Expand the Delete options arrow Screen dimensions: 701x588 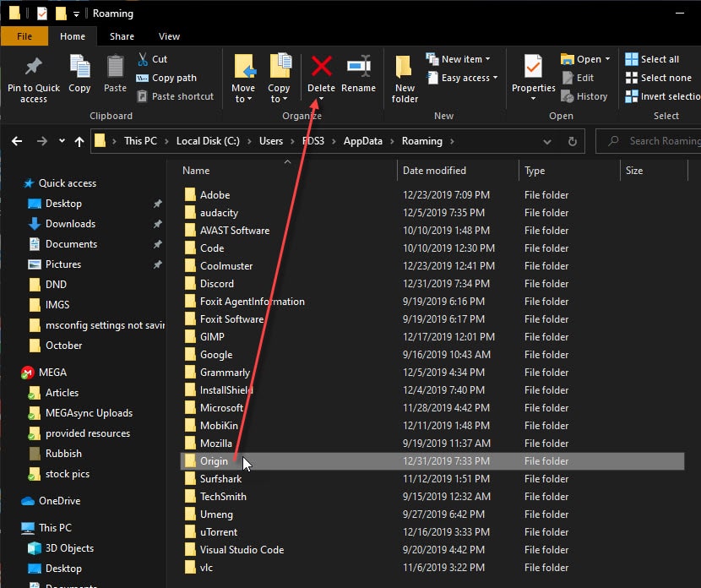click(x=322, y=99)
